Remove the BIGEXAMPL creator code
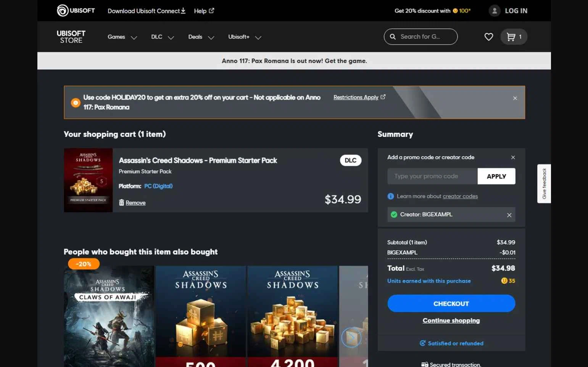Viewport: 588px width, 367px height. pyautogui.click(x=509, y=215)
